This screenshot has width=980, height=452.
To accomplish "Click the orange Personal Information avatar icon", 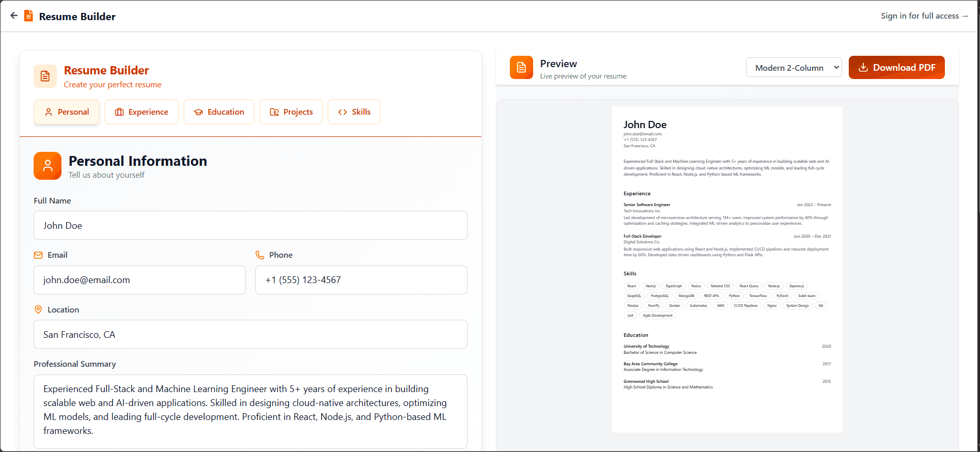I will pyautogui.click(x=48, y=166).
